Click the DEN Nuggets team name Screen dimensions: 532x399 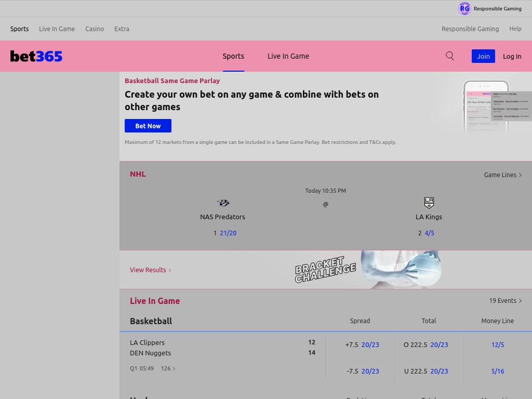150,353
